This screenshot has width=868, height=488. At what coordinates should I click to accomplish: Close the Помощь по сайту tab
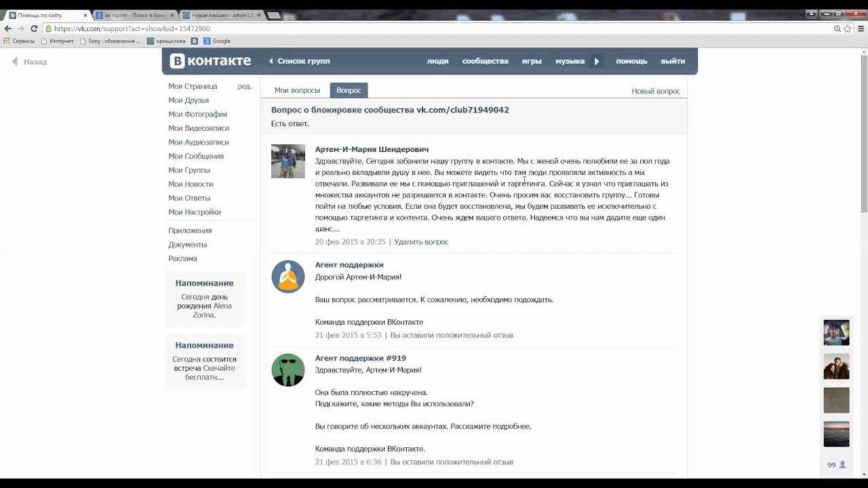pyautogui.click(x=85, y=15)
